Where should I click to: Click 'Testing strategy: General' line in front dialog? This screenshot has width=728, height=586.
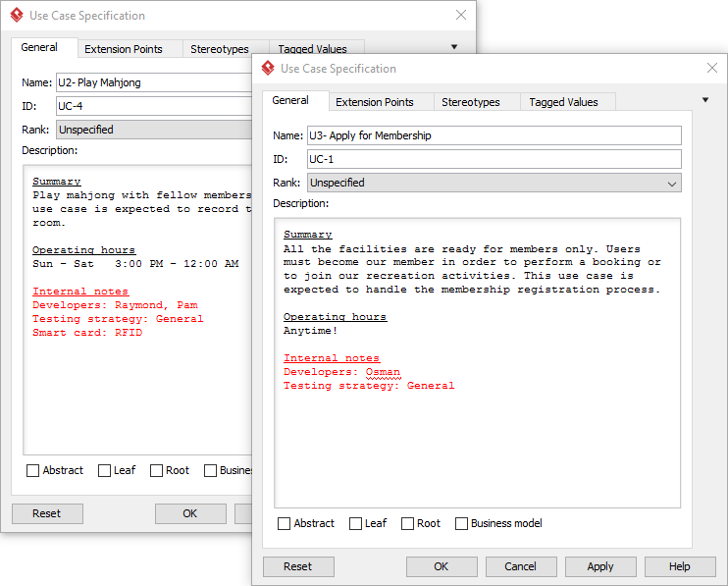(x=369, y=386)
